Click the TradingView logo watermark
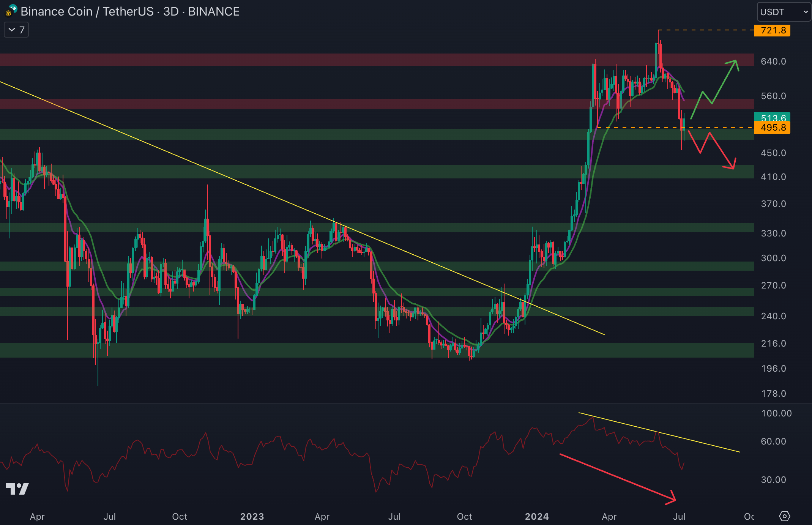 click(17, 489)
